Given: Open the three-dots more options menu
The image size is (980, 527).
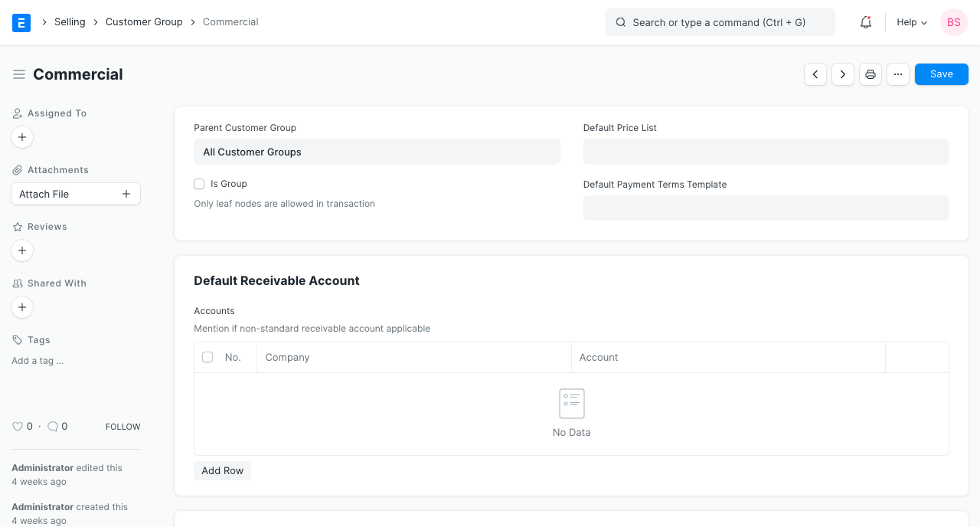Looking at the screenshot, I should [898, 74].
